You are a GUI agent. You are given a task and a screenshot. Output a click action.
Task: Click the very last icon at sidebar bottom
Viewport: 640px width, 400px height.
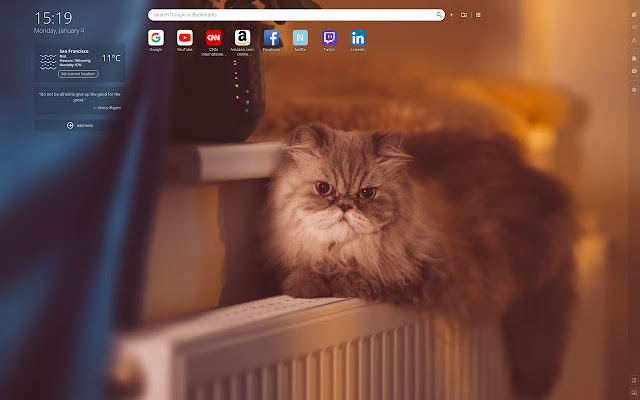point(634,392)
